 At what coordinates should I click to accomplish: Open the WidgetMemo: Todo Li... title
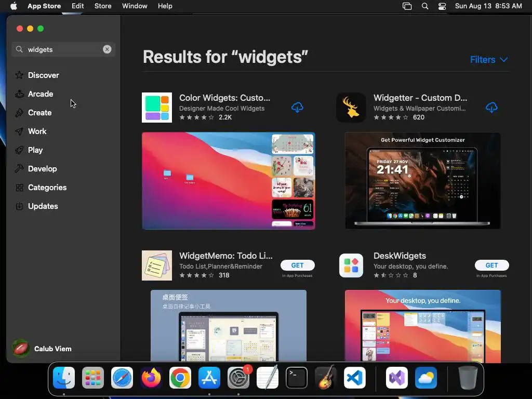225,256
